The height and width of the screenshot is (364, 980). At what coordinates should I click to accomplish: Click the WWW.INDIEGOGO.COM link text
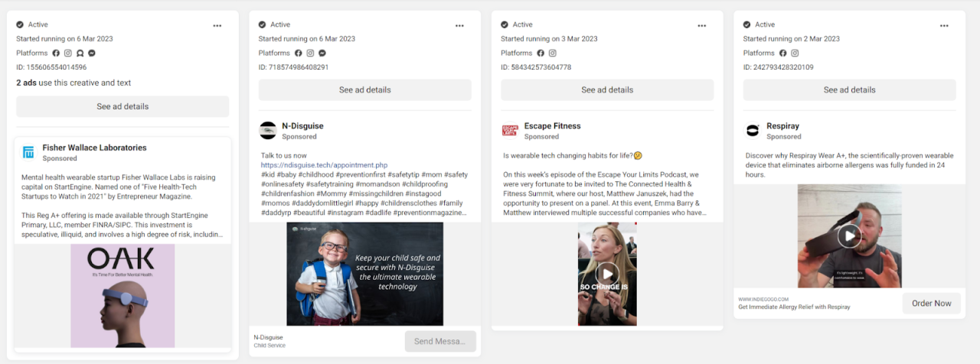pyautogui.click(x=763, y=299)
